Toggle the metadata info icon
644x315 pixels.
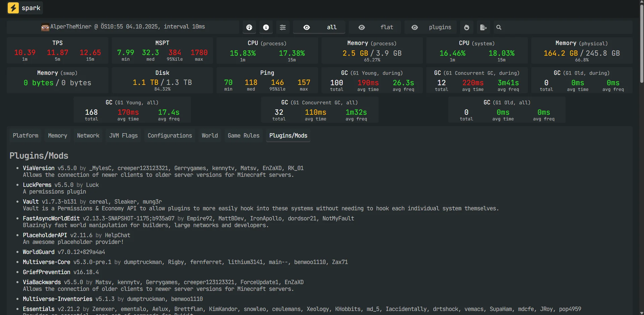(x=266, y=28)
